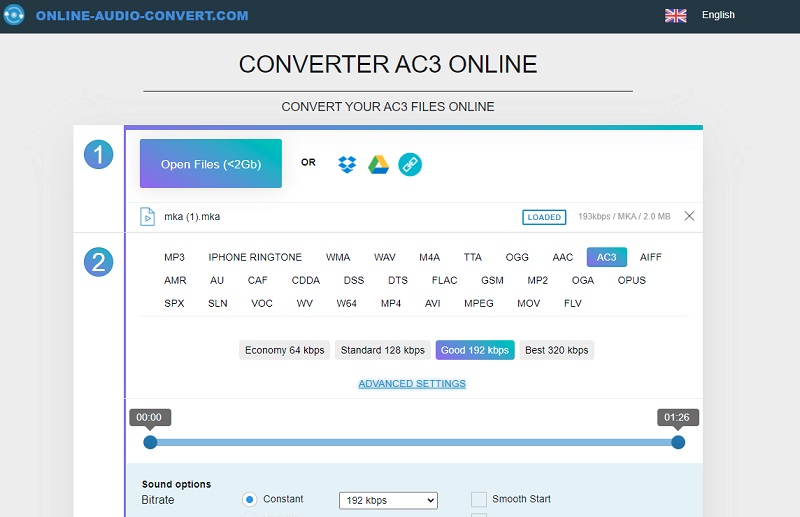Click the site logo icon
800x517 pixels.
click(14, 15)
